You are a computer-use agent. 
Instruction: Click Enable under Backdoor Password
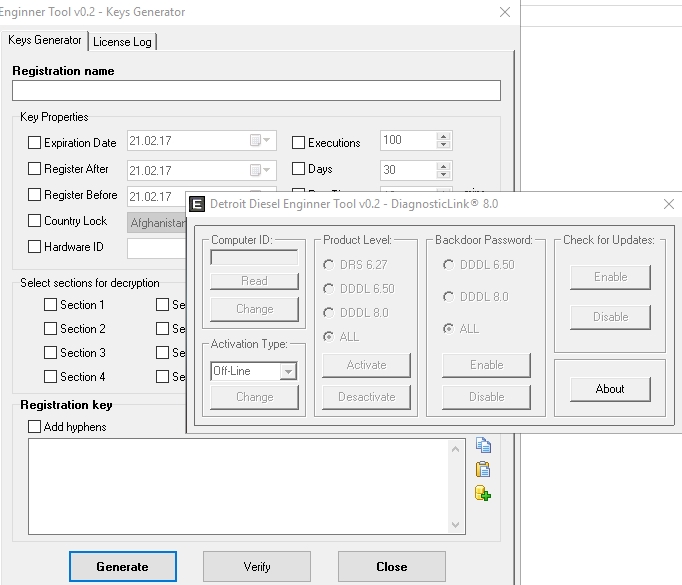click(486, 364)
